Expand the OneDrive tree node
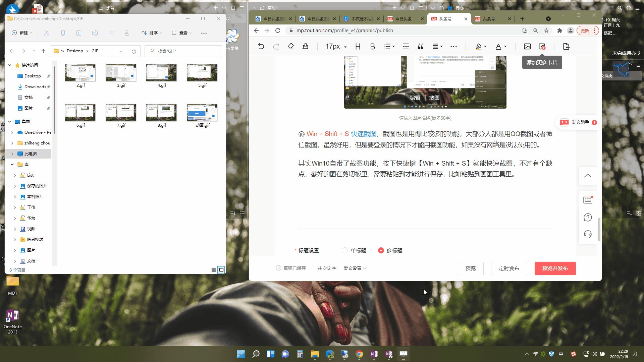 click(x=12, y=132)
